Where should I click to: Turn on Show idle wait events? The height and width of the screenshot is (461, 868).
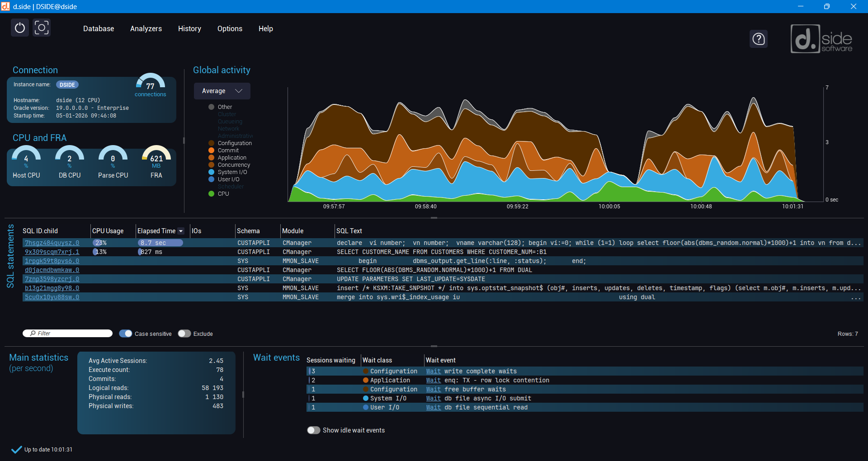pos(314,430)
